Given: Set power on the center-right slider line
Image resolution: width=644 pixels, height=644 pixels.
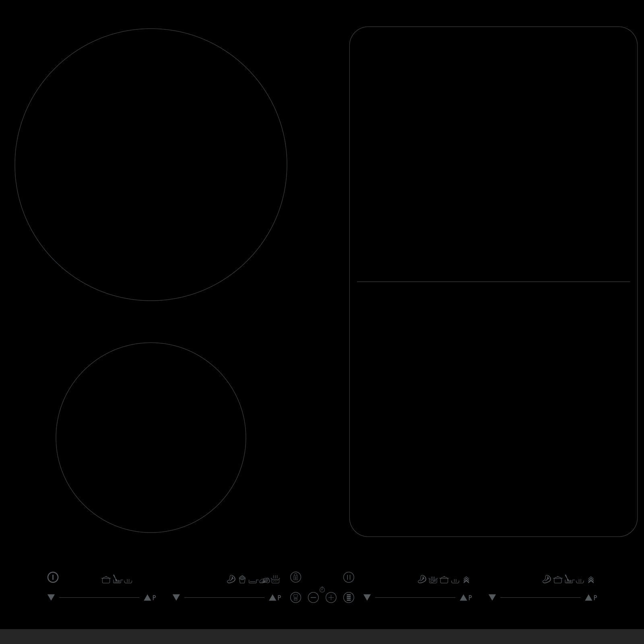Looking at the screenshot, I should [415, 598].
